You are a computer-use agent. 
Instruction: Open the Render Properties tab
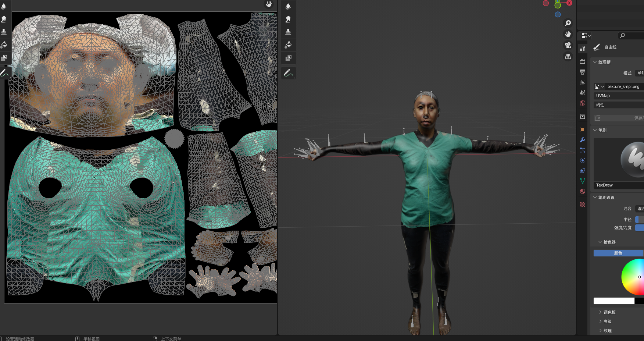tap(583, 61)
